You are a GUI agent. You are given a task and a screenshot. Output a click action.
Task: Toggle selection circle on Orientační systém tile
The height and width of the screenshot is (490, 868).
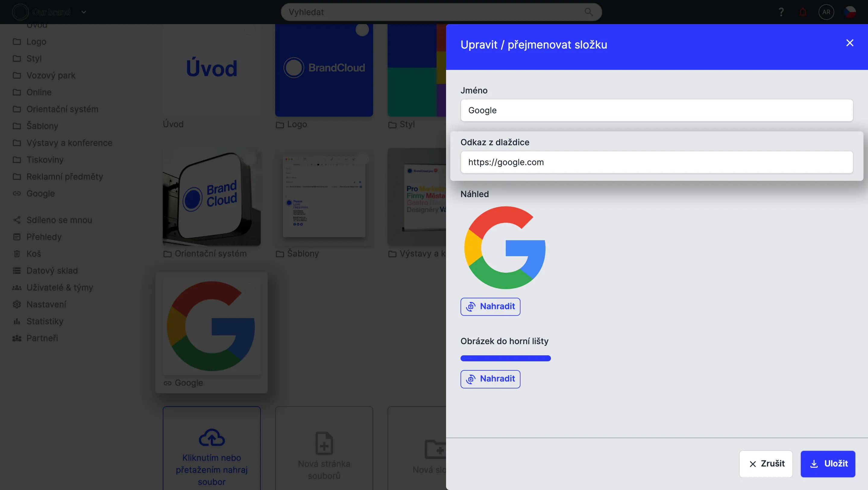tap(249, 159)
